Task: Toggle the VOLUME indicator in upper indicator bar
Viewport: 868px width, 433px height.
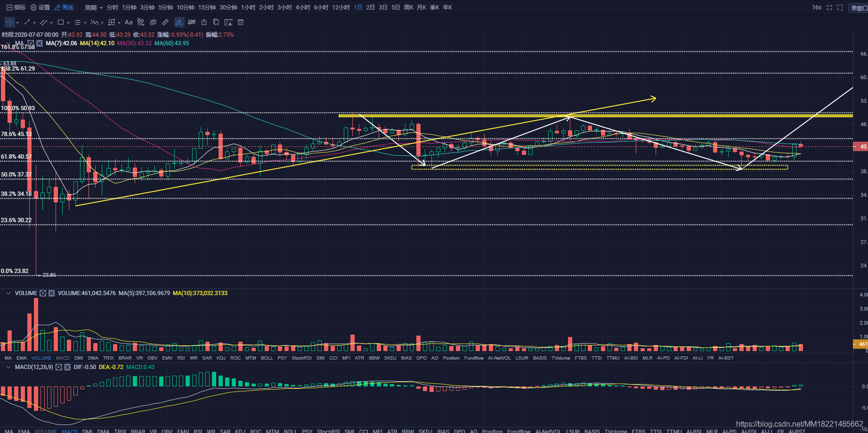Action: click(x=41, y=358)
